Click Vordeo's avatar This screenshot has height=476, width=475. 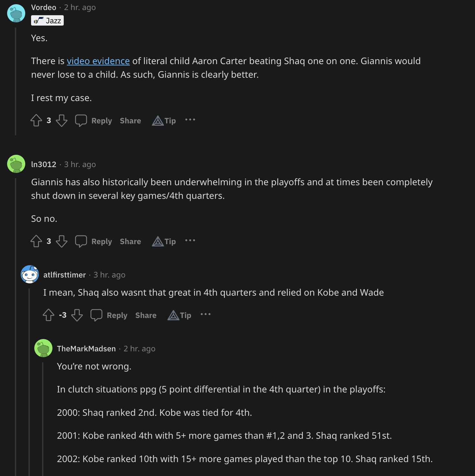coord(16,13)
